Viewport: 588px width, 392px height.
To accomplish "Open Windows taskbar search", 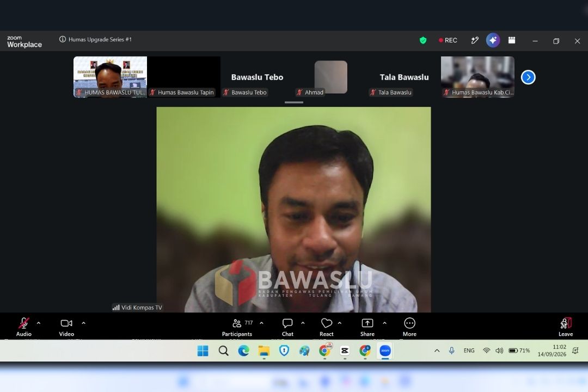I will [x=224, y=351].
